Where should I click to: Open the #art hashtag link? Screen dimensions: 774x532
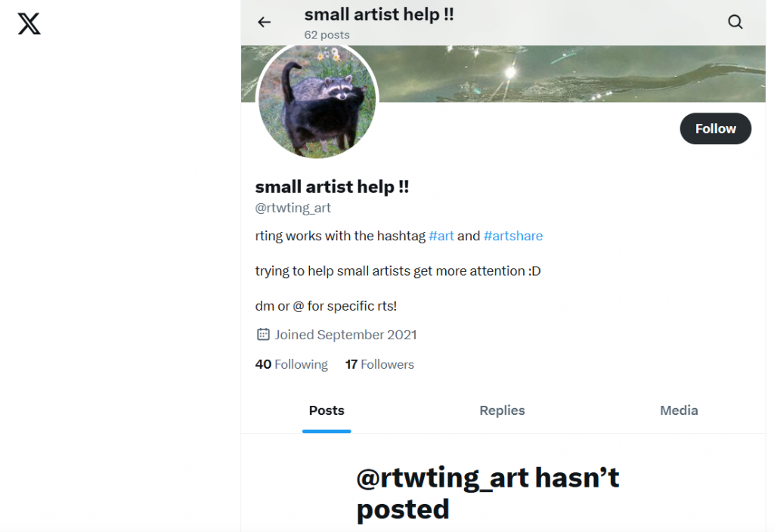coord(441,235)
